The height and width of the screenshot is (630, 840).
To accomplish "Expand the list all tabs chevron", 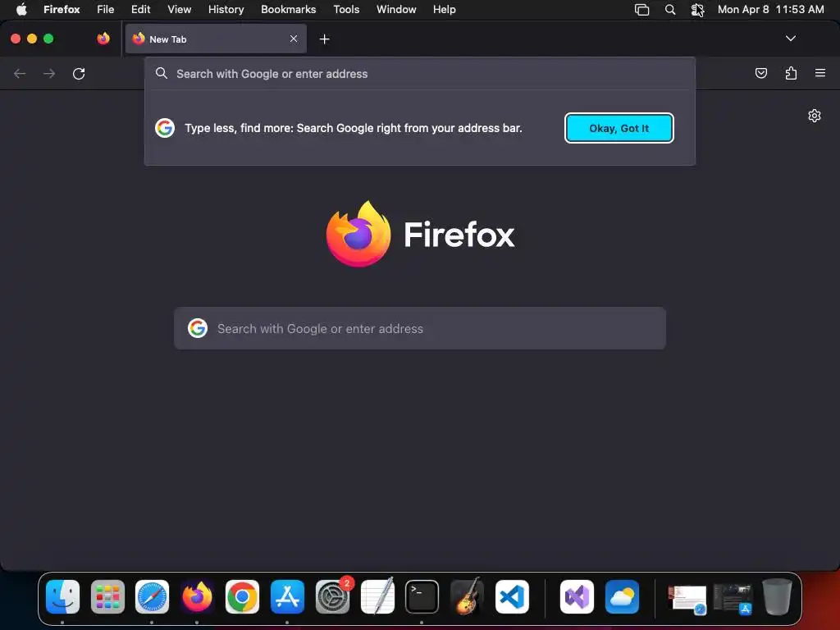I will click(790, 39).
